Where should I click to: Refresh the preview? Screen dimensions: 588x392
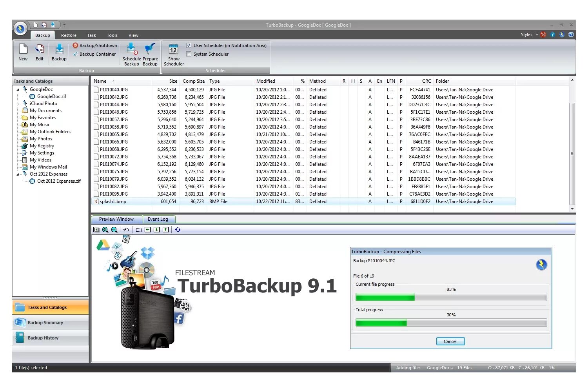click(x=178, y=230)
